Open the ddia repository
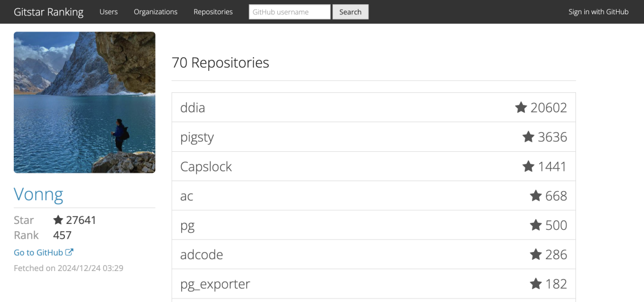This screenshot has height=302, width=644. pyautogui.click(x=193, y=108)
